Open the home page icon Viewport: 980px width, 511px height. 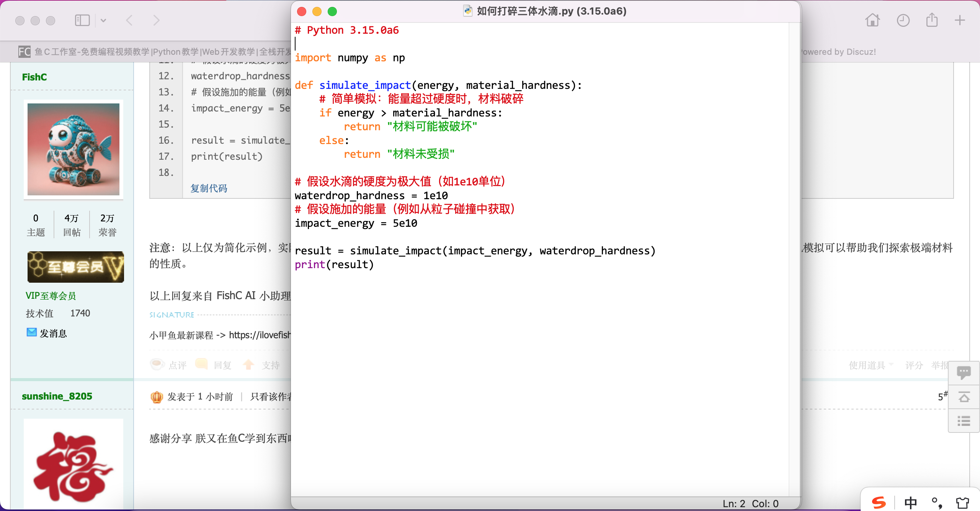(x=872, y=20)
